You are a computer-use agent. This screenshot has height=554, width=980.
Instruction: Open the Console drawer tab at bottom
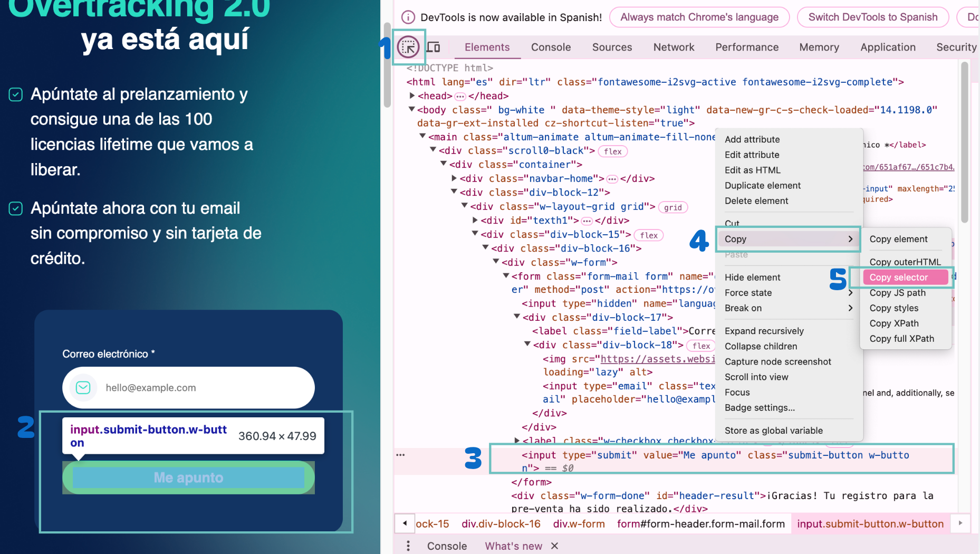tap(447, 546)
